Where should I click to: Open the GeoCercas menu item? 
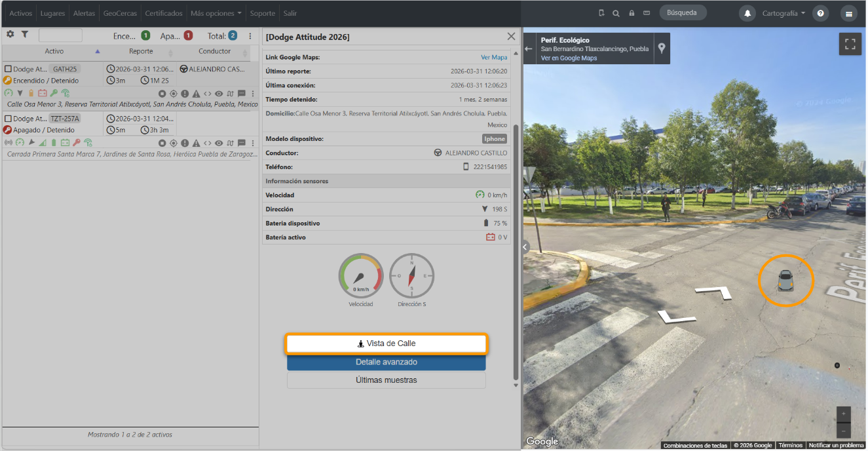pyautogui.click(x=121, y=13)
